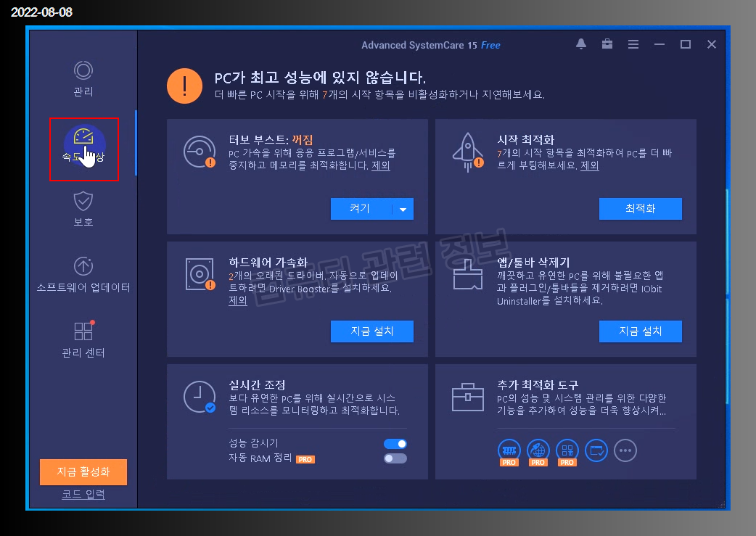Open the notification bell icon

(581, 44)
